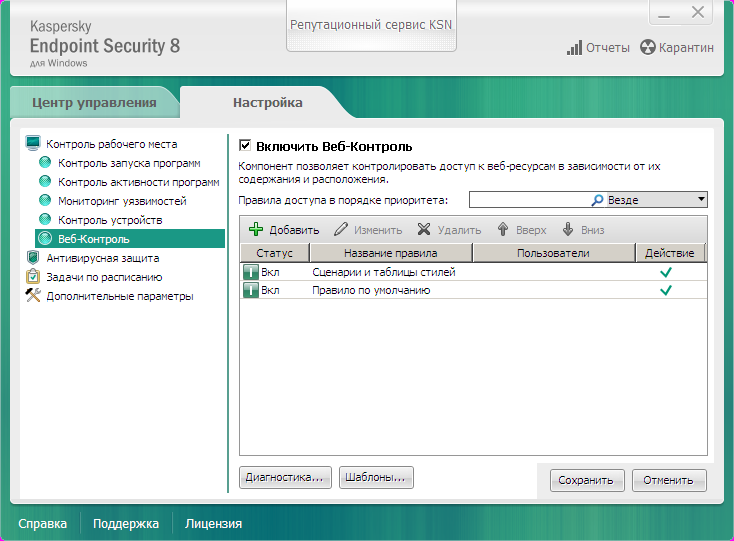
Task: Click the clipboard icon of Задачи по расписанию
Action: point(33,277)
